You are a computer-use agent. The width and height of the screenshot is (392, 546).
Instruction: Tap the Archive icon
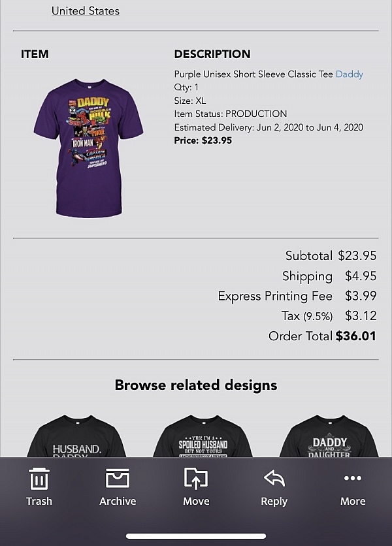point(118,478)
